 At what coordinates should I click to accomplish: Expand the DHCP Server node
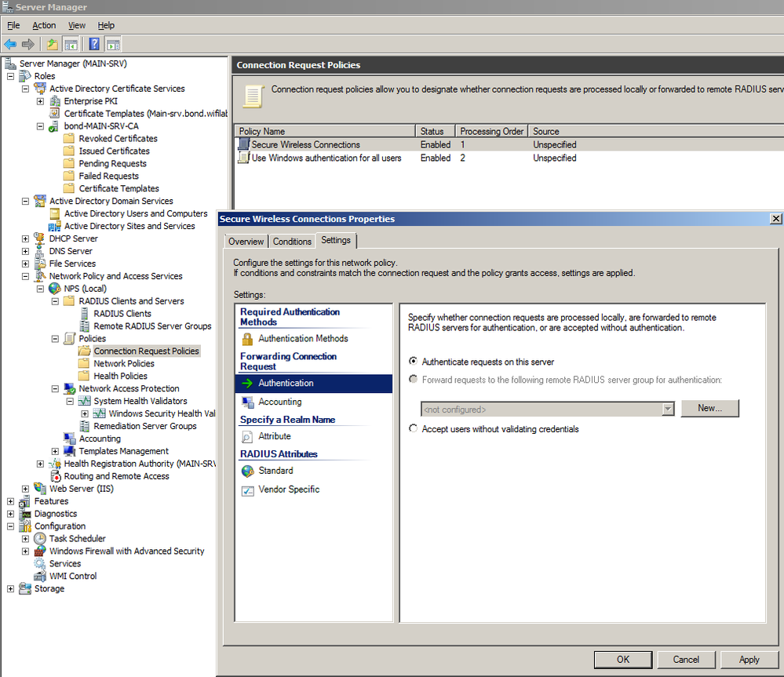[25, 238]
